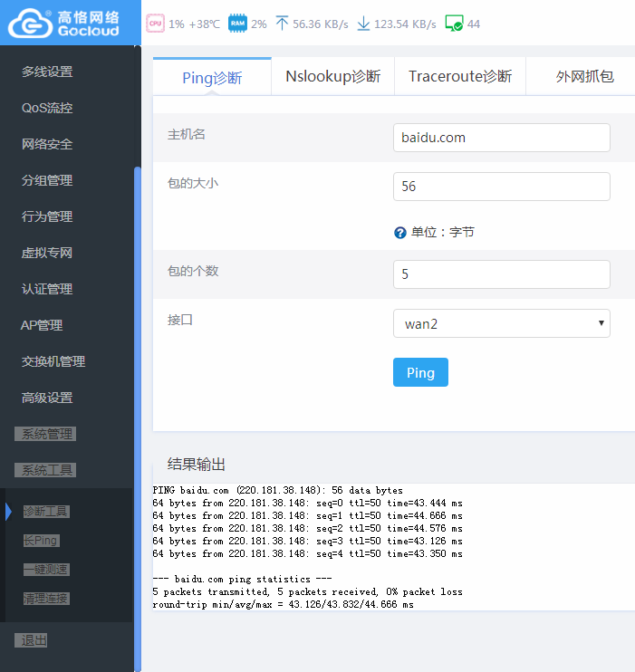Switch to the Traceroute诊断 tab

(x=460, y=77)
